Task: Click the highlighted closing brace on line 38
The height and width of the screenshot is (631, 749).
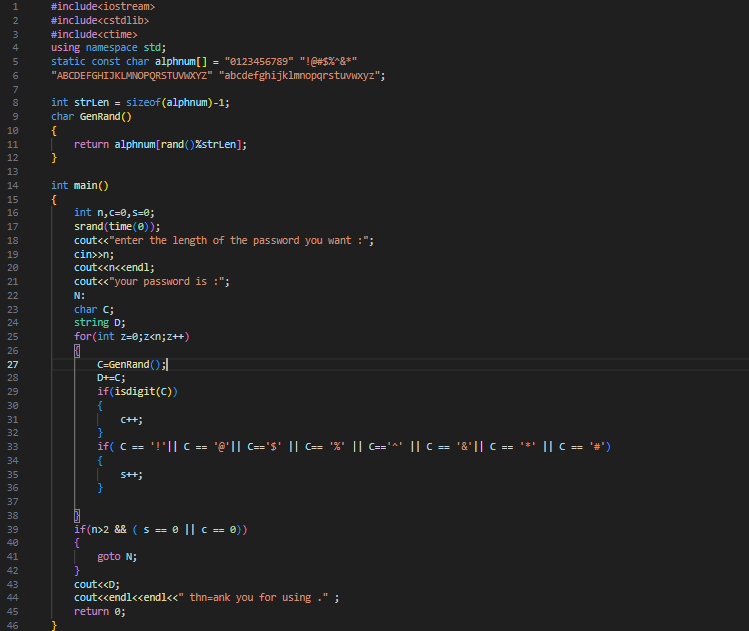Action: [77, 515]
